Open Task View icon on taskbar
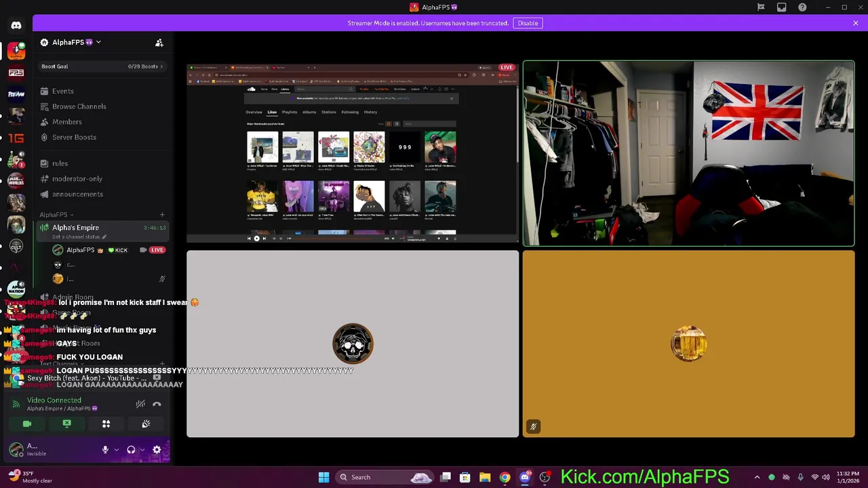The height and width of the screenshot is (488, 868). [446, 477]
